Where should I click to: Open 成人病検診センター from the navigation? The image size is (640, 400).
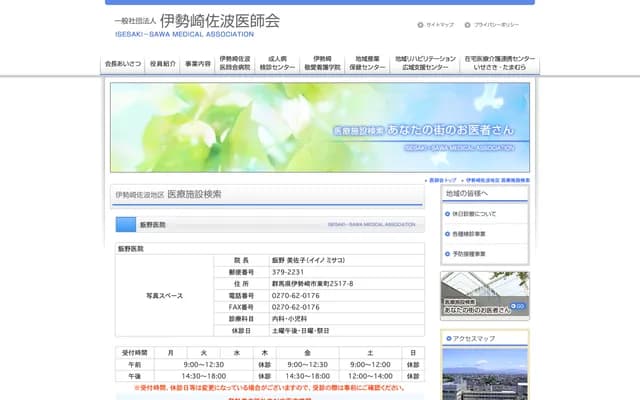pos(277,64)
